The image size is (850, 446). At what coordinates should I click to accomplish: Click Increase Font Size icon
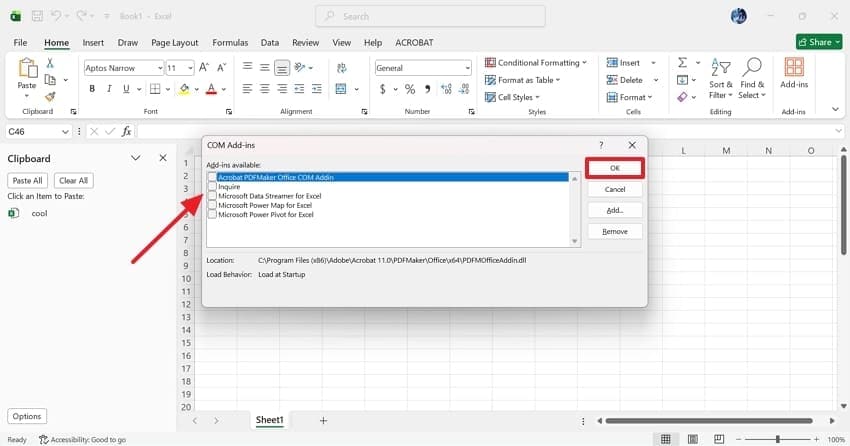204,68
